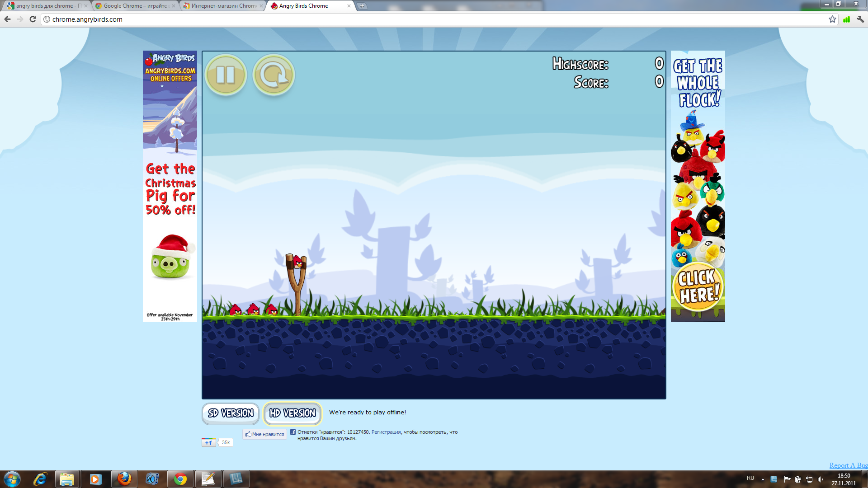Bookmark this page with the star icon
868x488 pixels.
tap(832, 19)
